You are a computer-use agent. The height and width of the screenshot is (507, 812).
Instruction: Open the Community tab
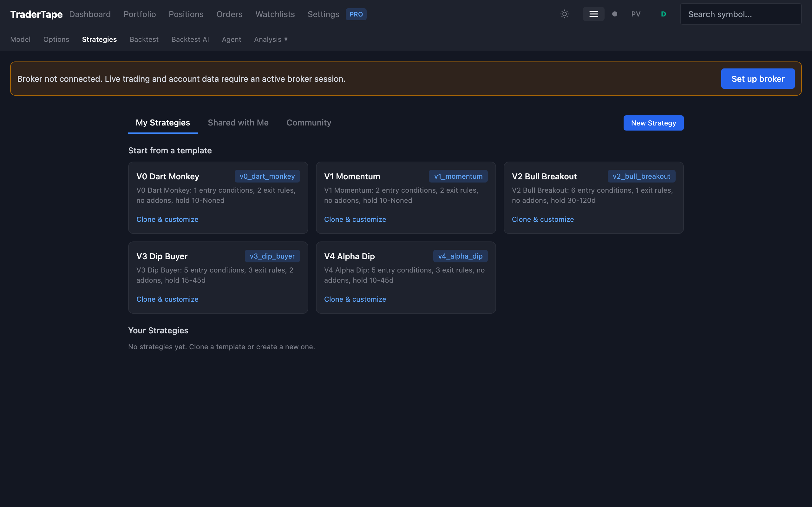309,123
